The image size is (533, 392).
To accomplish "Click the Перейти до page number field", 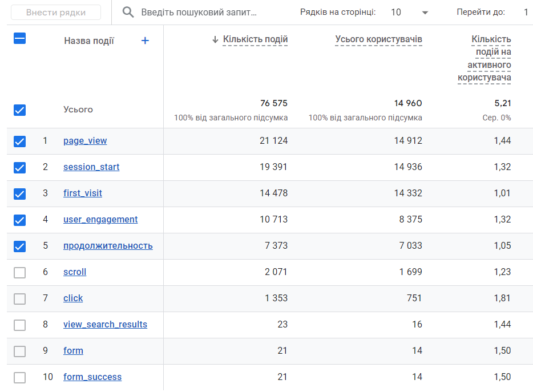I will click(525, 13).
